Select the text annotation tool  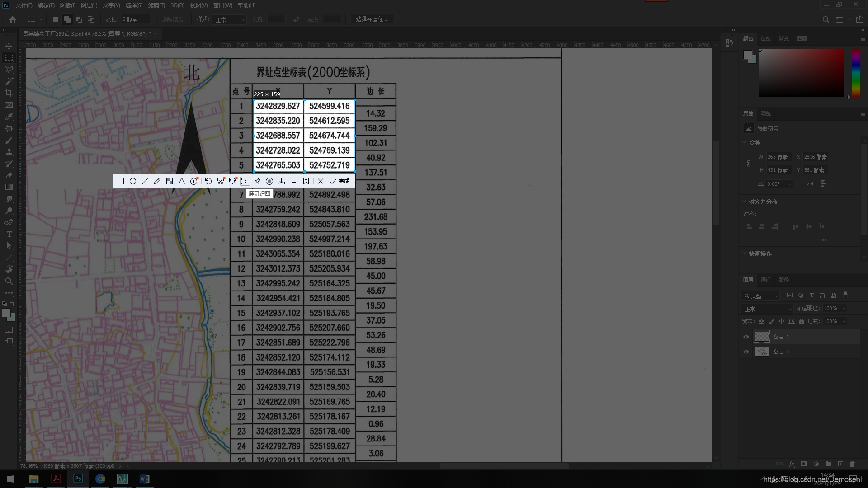182,181
